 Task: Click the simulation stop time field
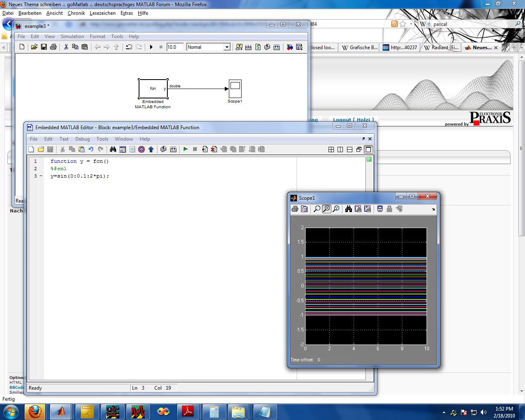click(174, 47)
